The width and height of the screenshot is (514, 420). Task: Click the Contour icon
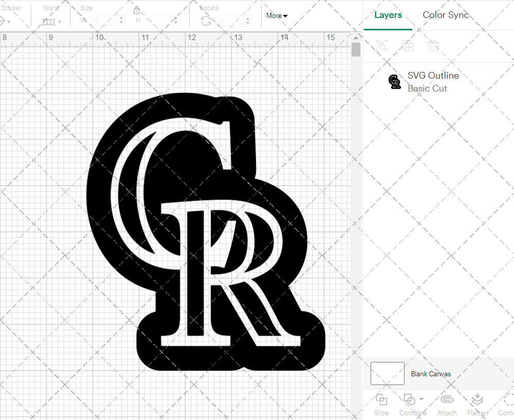(x=508, y=399)
